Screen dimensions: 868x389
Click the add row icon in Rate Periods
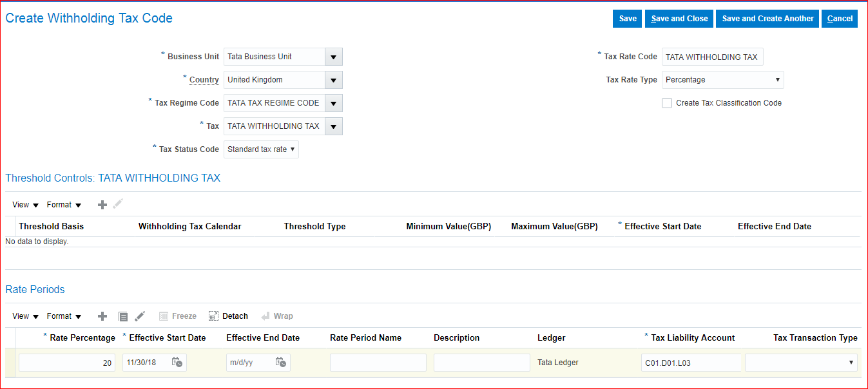102,316
